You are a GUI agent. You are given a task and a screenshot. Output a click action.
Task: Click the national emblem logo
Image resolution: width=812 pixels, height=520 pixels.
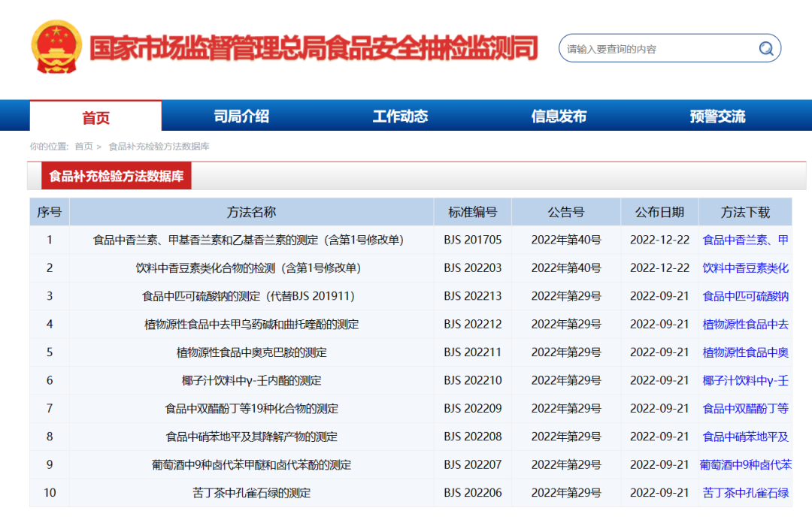pos(56,47)
